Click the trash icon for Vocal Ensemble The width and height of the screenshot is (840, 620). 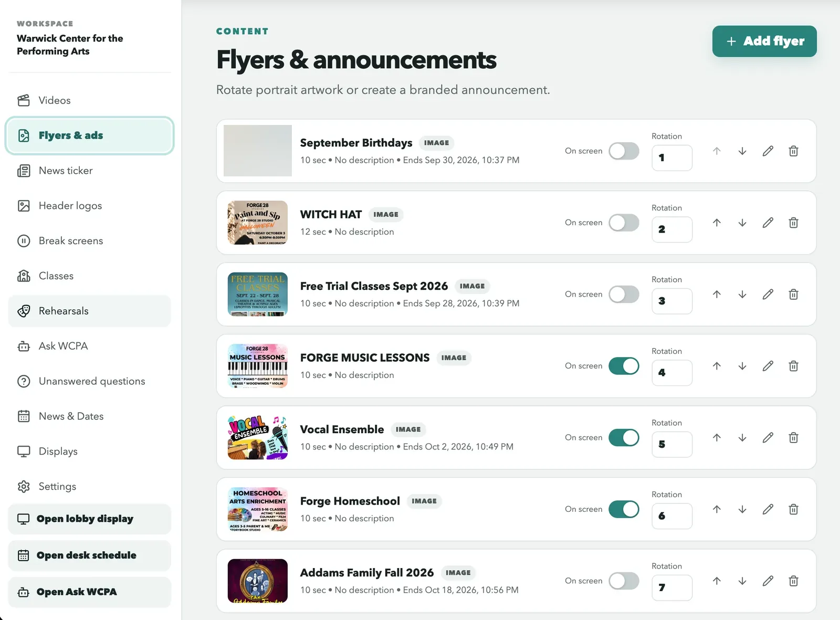click(793, 438)
